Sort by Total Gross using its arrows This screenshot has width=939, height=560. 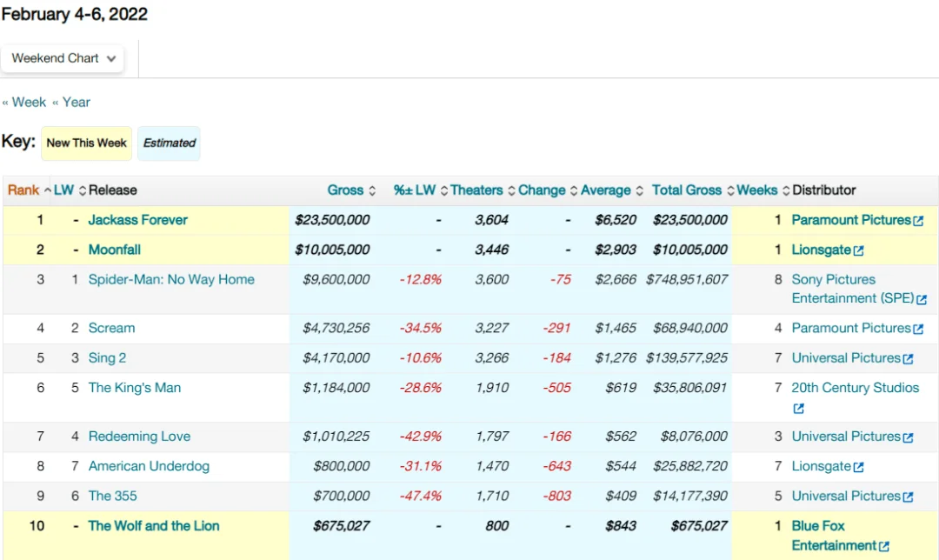point(727,190)
